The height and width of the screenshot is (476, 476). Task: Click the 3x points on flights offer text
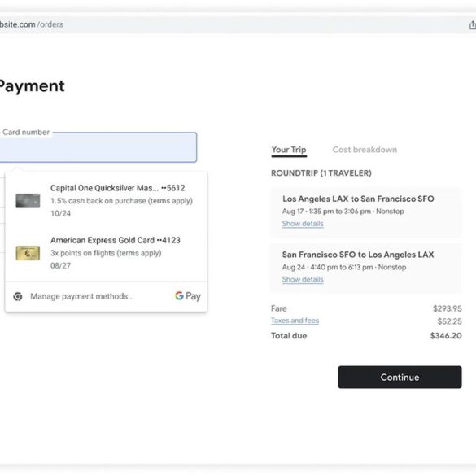click(x=106, y=253)
